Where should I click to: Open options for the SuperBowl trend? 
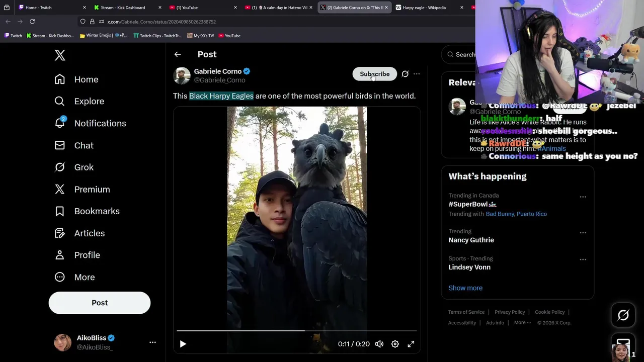pos(583,197)
